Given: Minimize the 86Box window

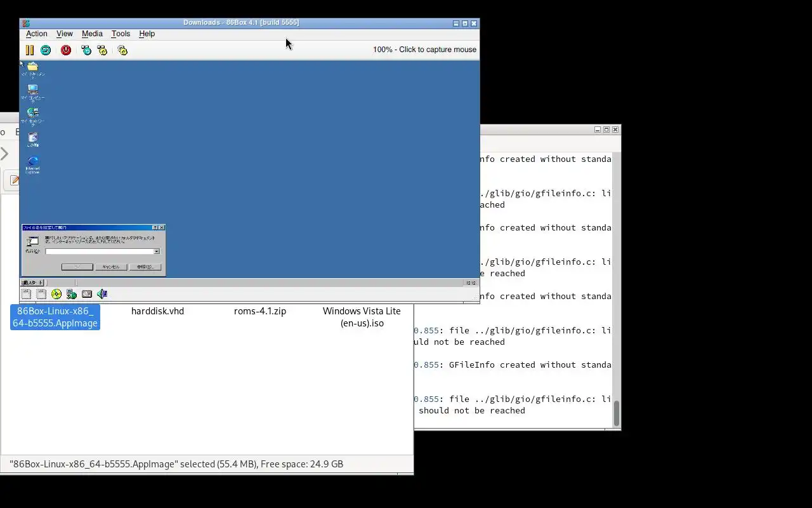Looking at the screenshot, I should pos(456,23).
